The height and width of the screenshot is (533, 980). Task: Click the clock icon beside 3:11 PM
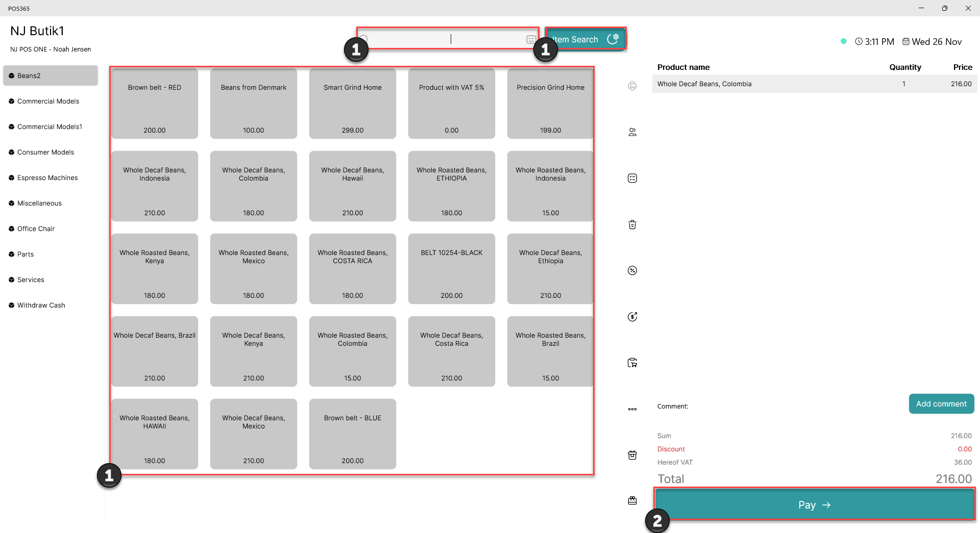859,41
